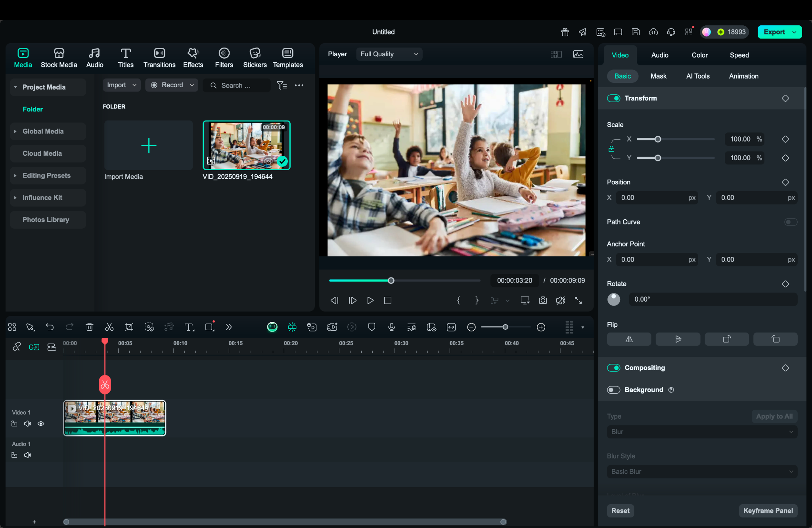Expand more timeline tools chevron
Viewport: 812px width, 528px height.
(229, 327)
